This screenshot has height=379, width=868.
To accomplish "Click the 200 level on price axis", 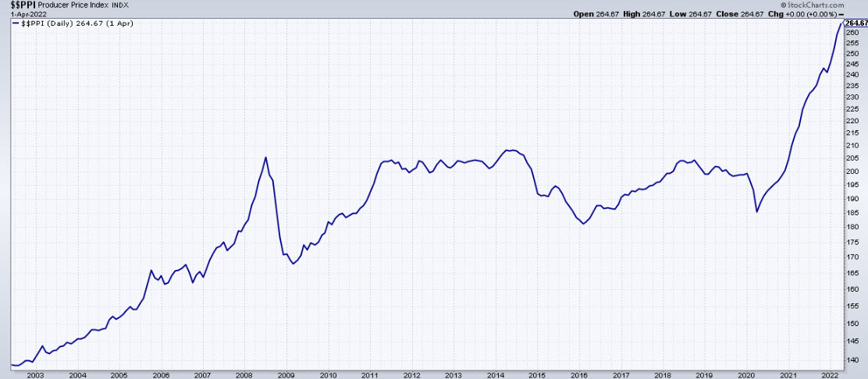I will tap(852, 171).
